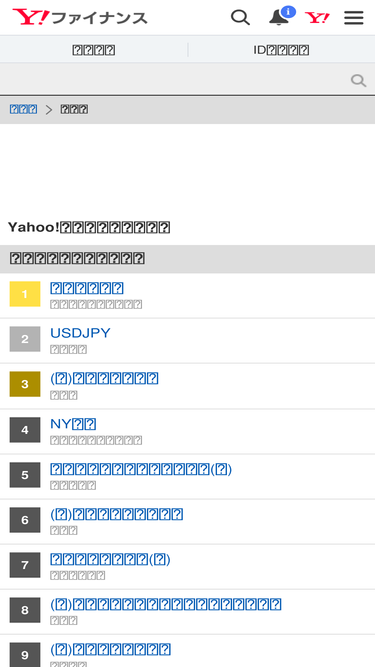Screen dimensions: 375x667
Task: Click the red Y! Yahoo icon
Action: coord(317,18)
